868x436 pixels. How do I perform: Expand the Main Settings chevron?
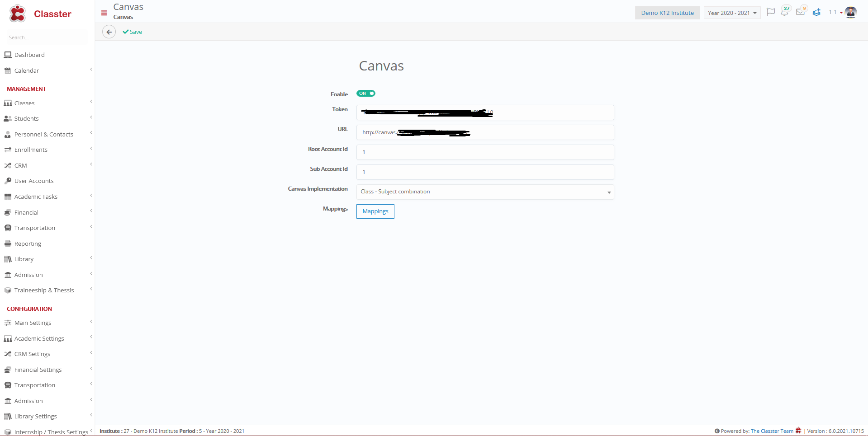(91, 322)
